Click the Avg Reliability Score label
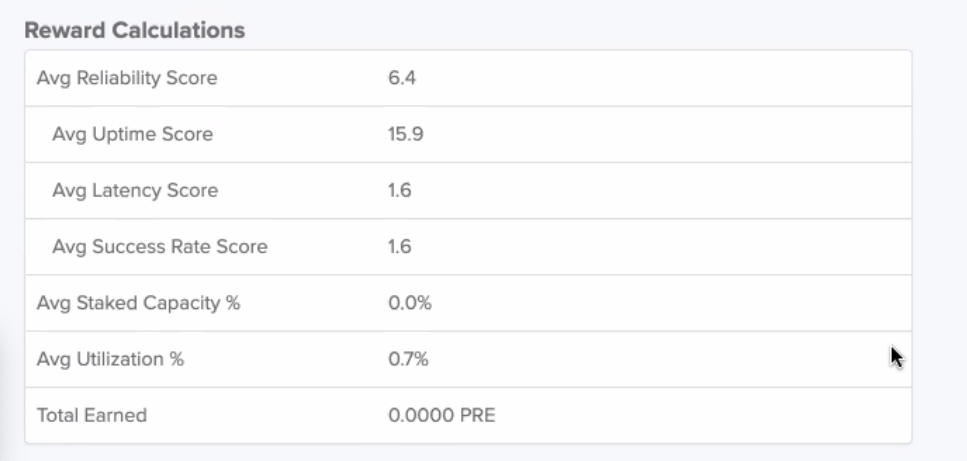 click(x=126, y=78)
